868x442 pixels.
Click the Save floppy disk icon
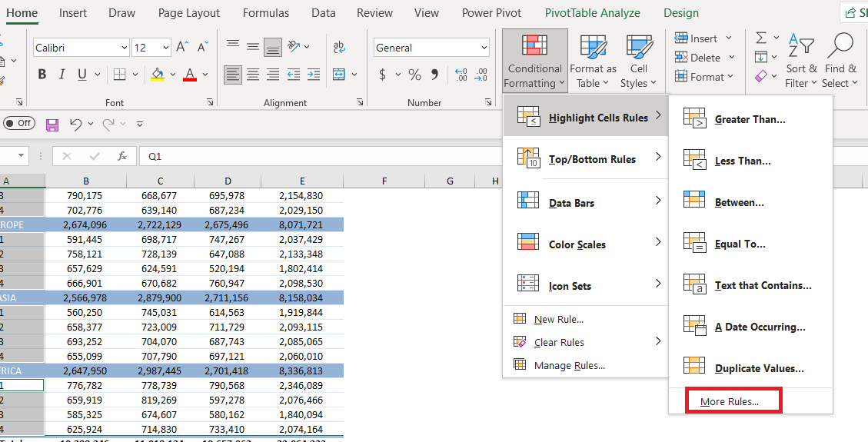(x=52, y=124)
